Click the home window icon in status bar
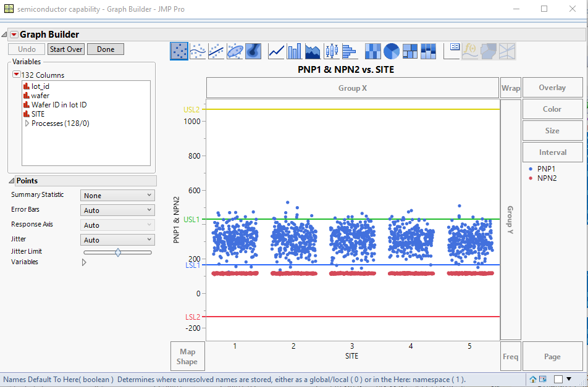The image size is (588, 387). click(x=533, y=379)
